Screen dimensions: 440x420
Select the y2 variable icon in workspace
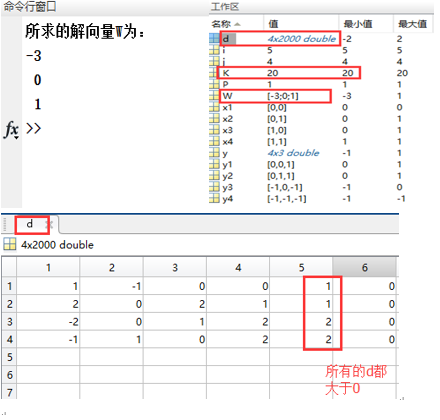[x=214, y=176]
